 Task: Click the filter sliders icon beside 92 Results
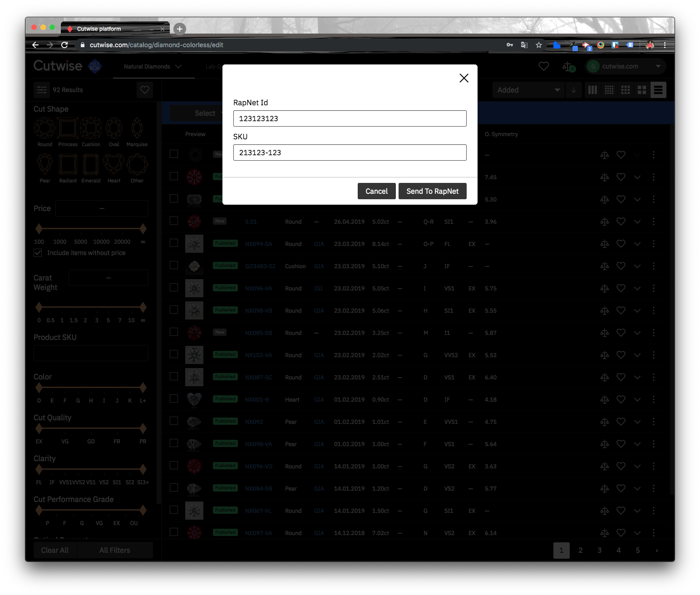(x=42, y=90)
